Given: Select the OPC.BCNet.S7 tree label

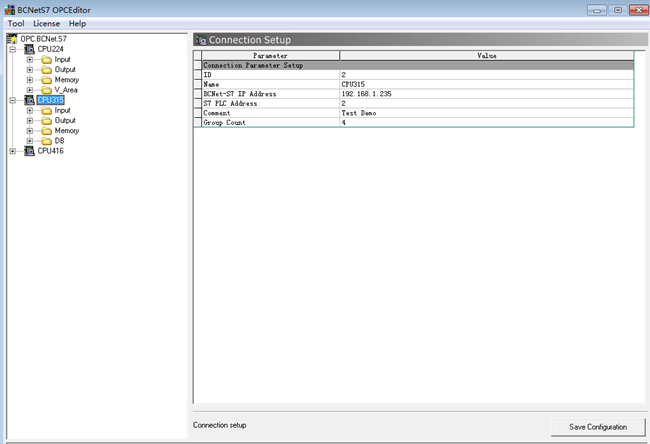Looking at the screenshot, I should (44, 39).
